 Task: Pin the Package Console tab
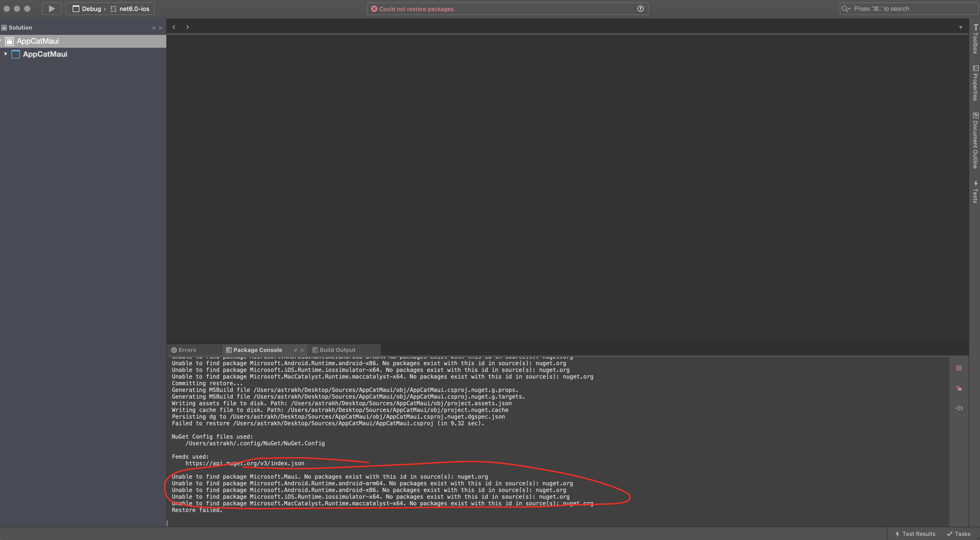click(x=296, y=350)
